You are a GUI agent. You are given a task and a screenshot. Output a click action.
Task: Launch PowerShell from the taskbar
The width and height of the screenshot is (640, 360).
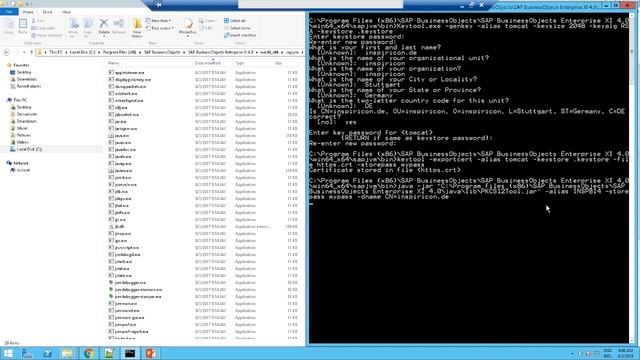point(47,353)
